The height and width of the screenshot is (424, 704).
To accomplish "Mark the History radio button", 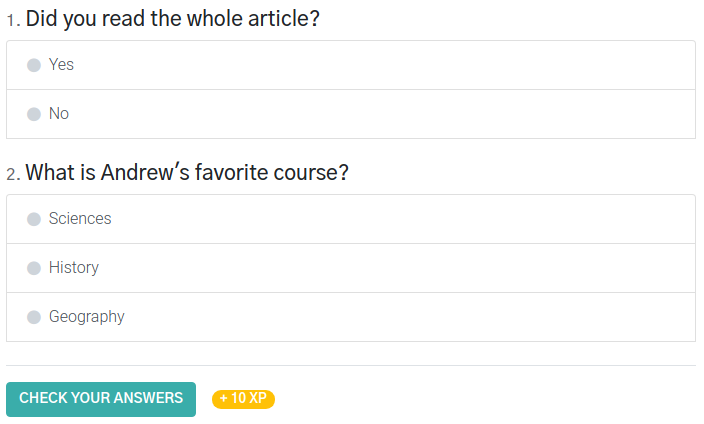I will tap(34, 268).
